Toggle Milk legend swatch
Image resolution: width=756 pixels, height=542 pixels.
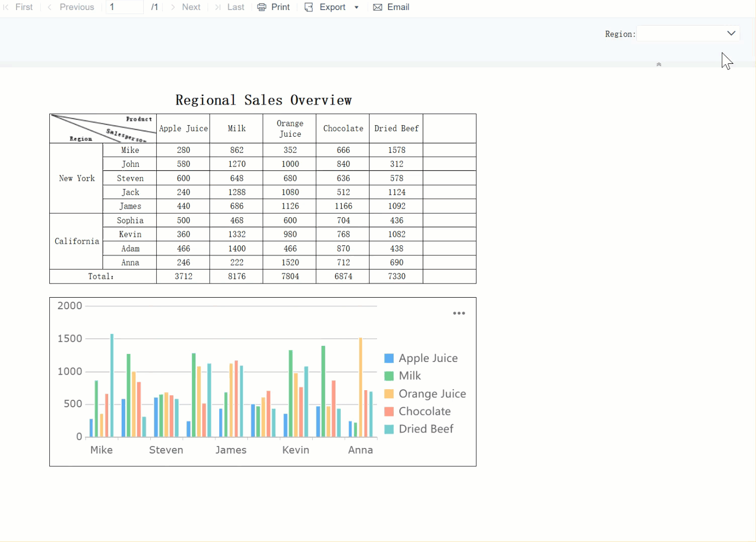pyautogui.click(x=389, y=376)
